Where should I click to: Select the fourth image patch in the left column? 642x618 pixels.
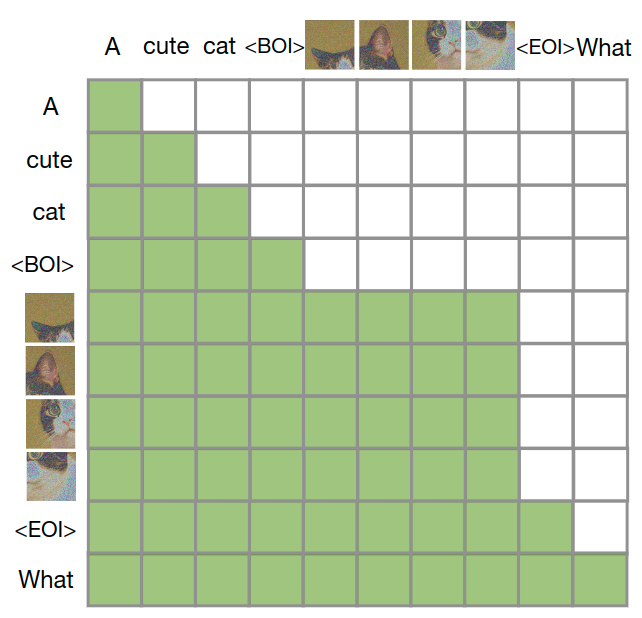[x=50, y=476]
